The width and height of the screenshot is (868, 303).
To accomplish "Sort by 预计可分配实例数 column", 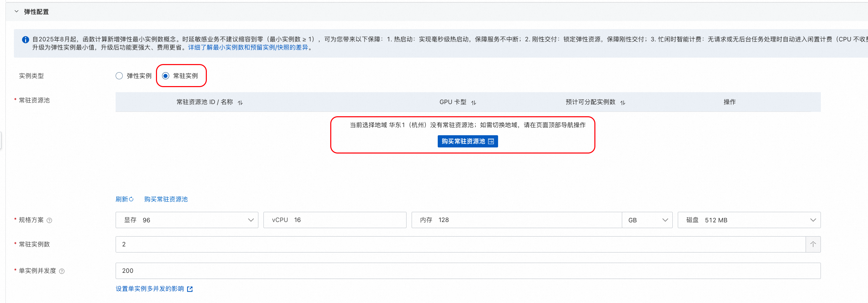I will [623, 102].
